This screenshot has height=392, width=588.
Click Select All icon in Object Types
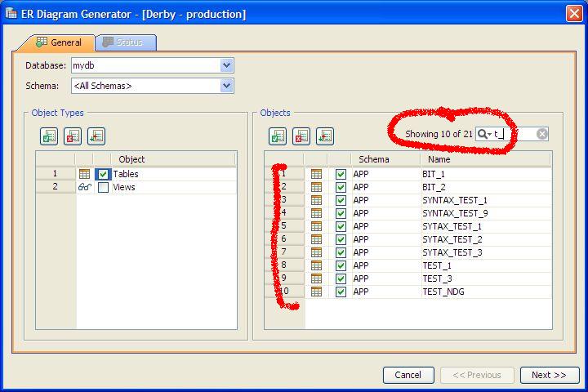tap(49, 136)
